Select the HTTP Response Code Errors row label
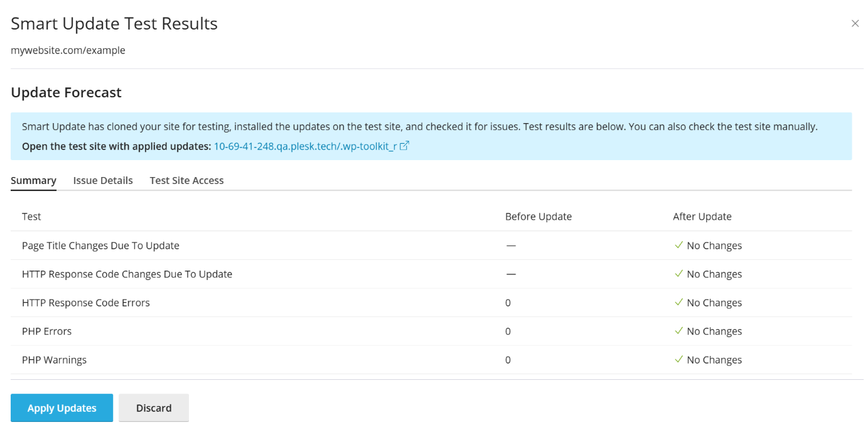868x437 pixels. (85, 303)
